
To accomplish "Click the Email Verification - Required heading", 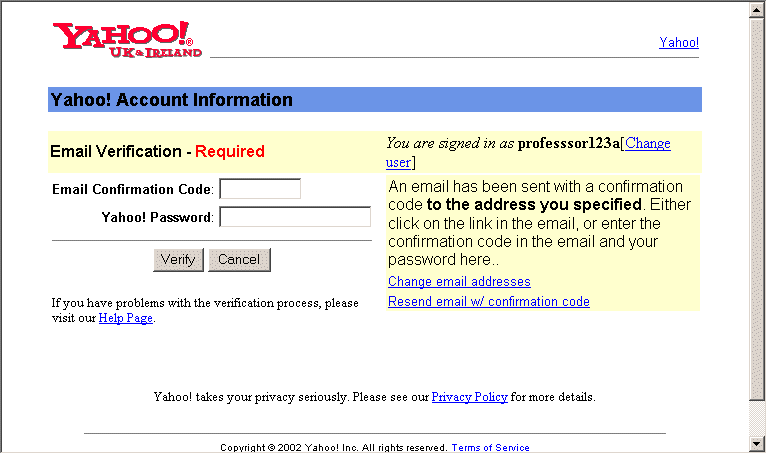I will tap(158, 152).
